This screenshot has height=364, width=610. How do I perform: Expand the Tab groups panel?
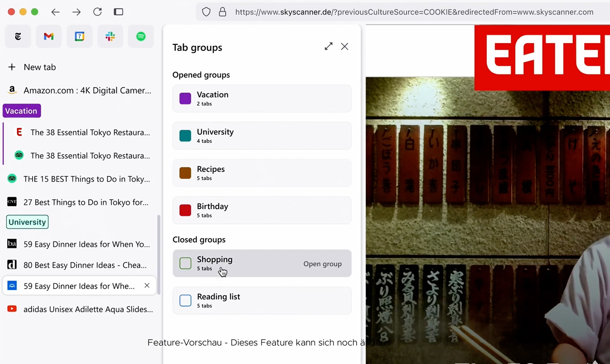[328, 46]
